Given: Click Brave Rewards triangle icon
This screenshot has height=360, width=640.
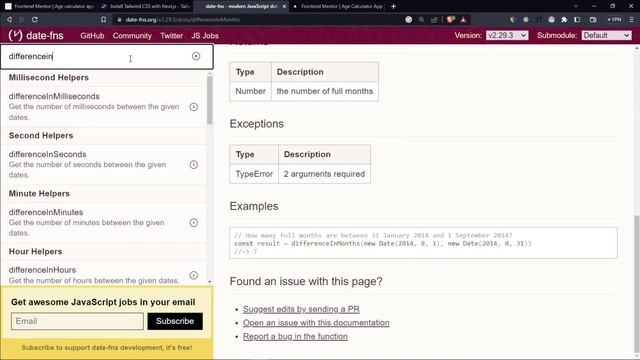Looking at the screenshot, I should click(463, 19).
